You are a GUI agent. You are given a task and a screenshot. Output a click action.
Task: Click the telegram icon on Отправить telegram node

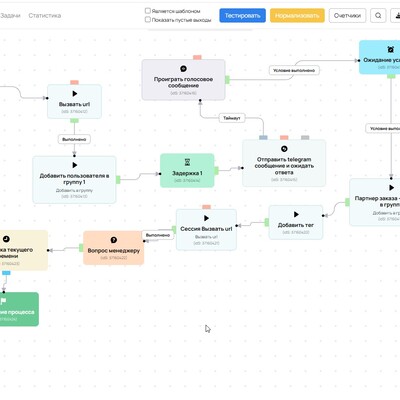coord(284,149)
